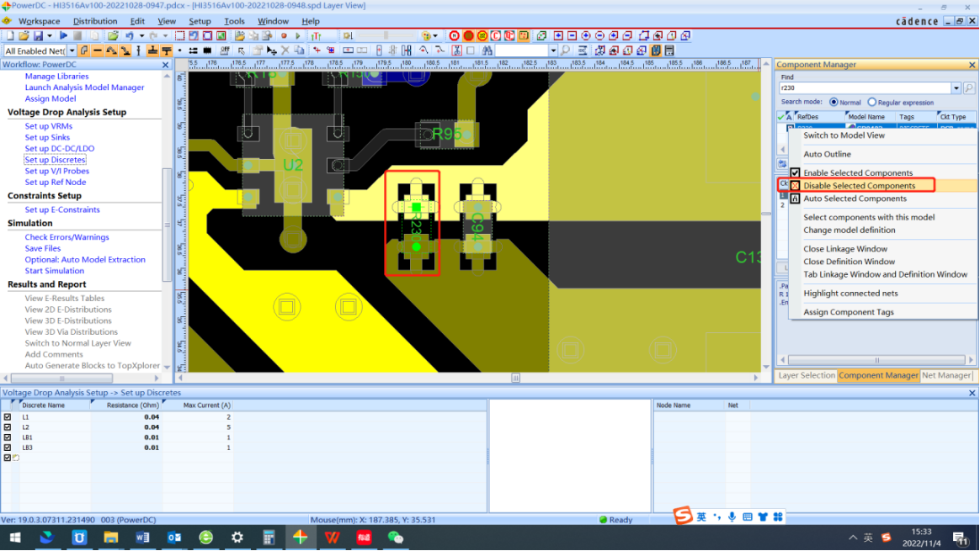Click the dashed red zoom-box icon
980x551 pixels.
[180, 35]
